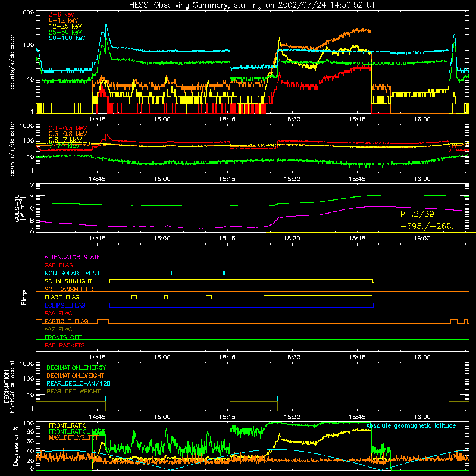The image size is (476, 476).
Task: Click the 0.3-0.8 MeV legend label
Action: [x=68, y=134]
